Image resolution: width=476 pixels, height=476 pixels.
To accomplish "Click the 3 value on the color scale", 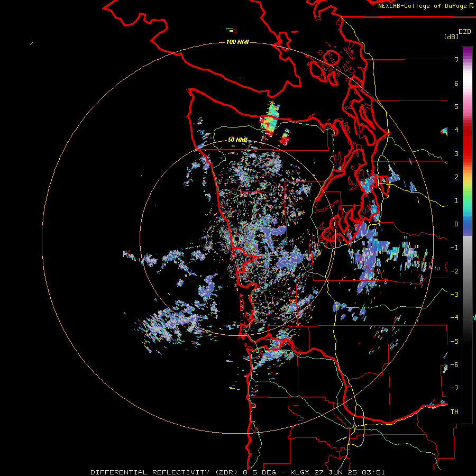I will tap(456, 153).
